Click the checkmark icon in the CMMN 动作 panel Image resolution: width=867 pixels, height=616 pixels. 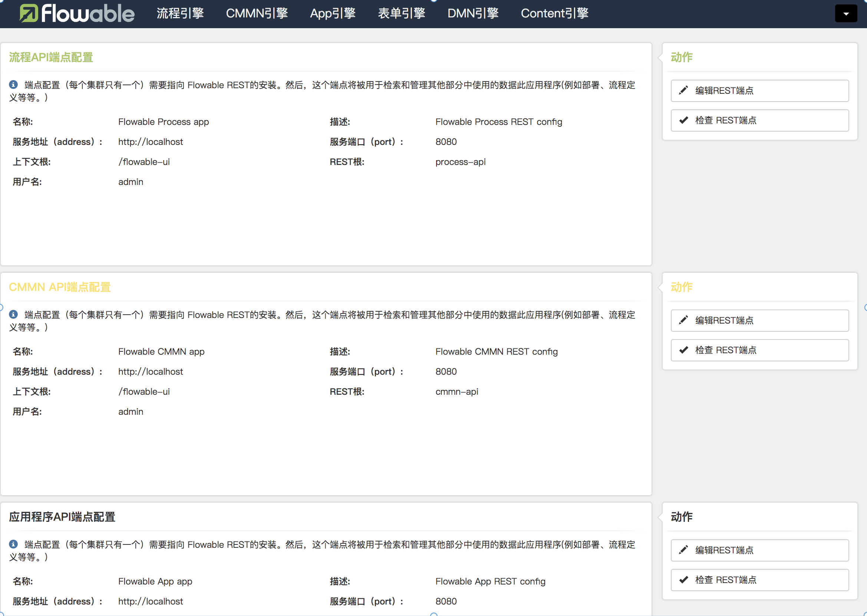coord(683,350)
